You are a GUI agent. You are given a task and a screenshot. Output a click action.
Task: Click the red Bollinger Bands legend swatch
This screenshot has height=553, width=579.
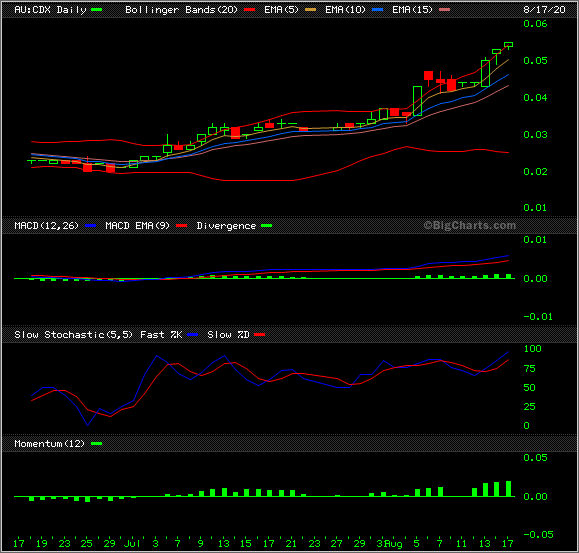tap(250, 10)
